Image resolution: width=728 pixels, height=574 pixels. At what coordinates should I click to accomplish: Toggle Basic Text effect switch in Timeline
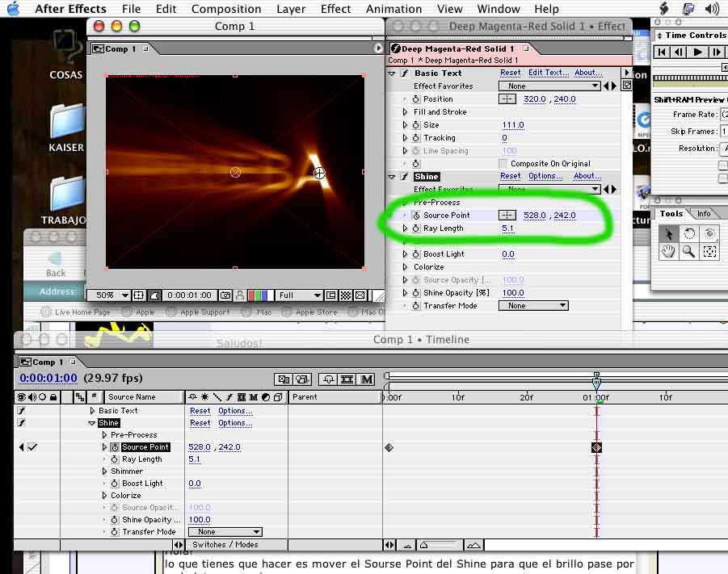pos(21,411)
